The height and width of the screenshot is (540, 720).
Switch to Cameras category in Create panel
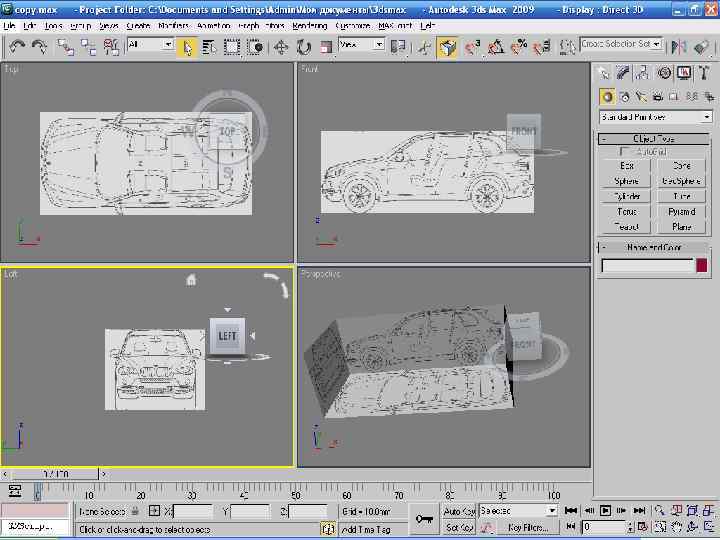(x=658, y=97)
